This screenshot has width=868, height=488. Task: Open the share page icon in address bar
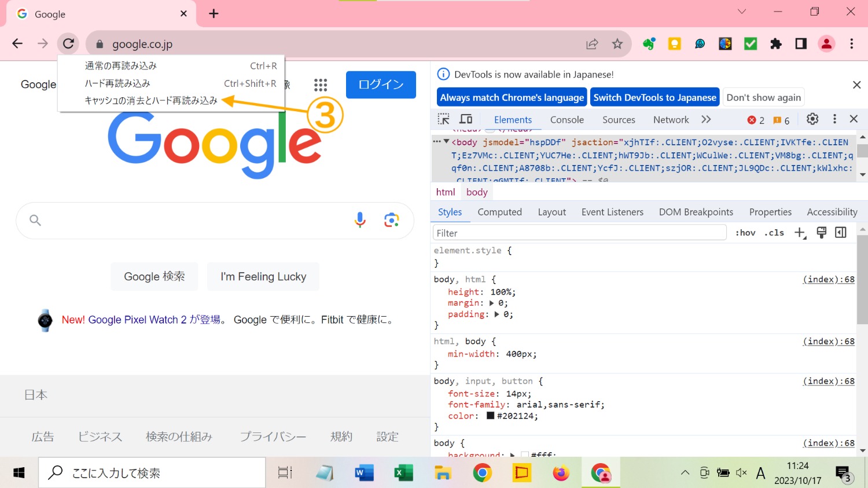click(x=592, y=44)
